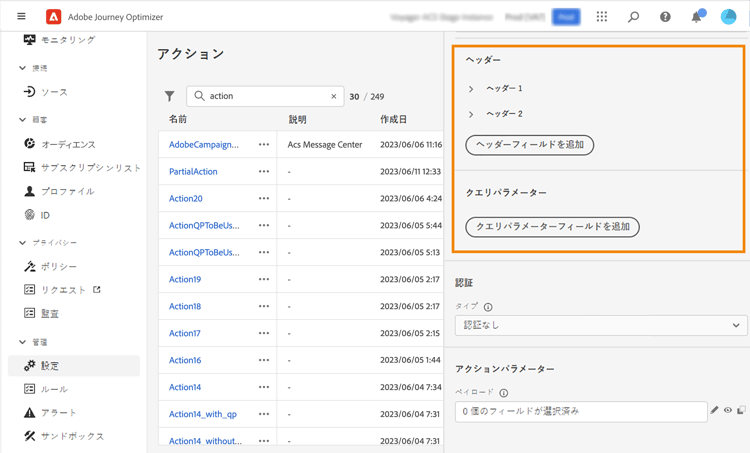Open the Action19 link
750x453 pixels.
point(185,279)
